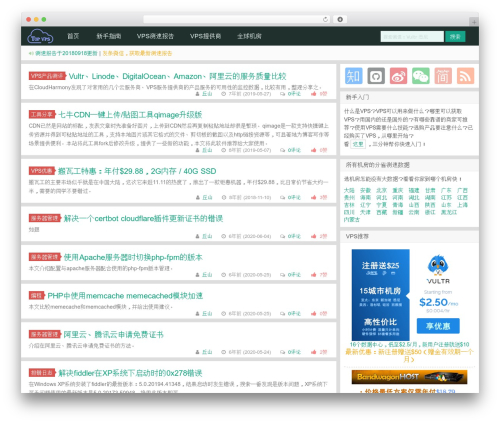Click the green 测速报告于20180918更新 notice text
The image size is (500, 423).
[66, 53]
